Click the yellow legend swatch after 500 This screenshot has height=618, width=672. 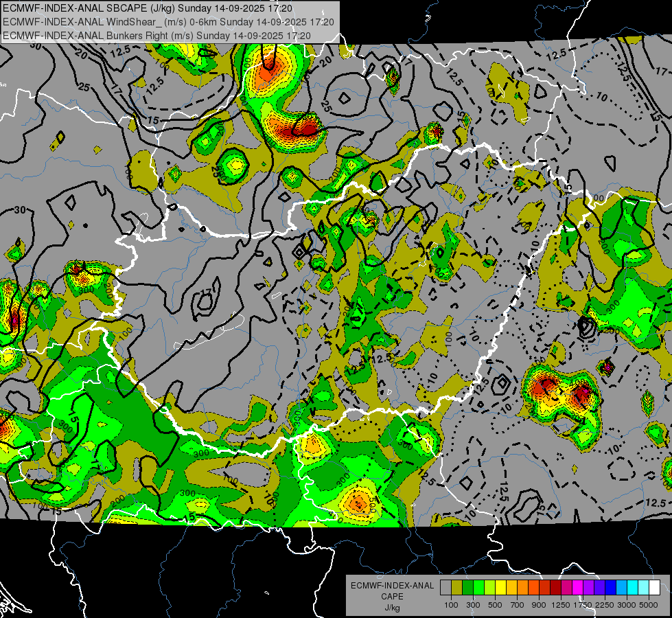coord(500,588)
